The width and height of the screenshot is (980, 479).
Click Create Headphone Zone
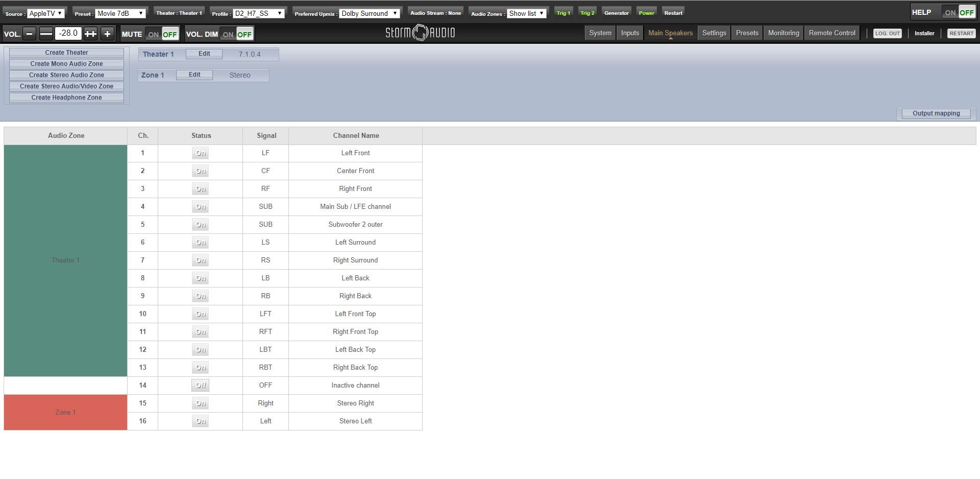[66, 98]
